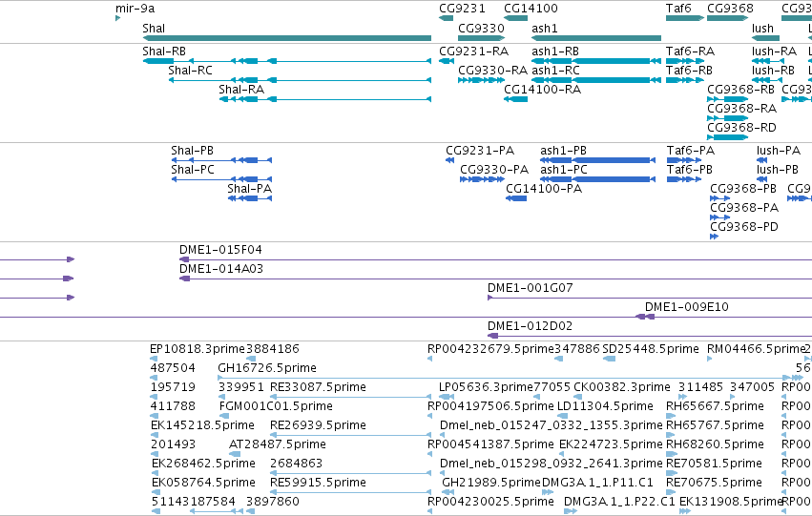This screenshot has width=812, height=516.
Task: Select the EK145218.5prime EST label
Action: click(202, 426)
